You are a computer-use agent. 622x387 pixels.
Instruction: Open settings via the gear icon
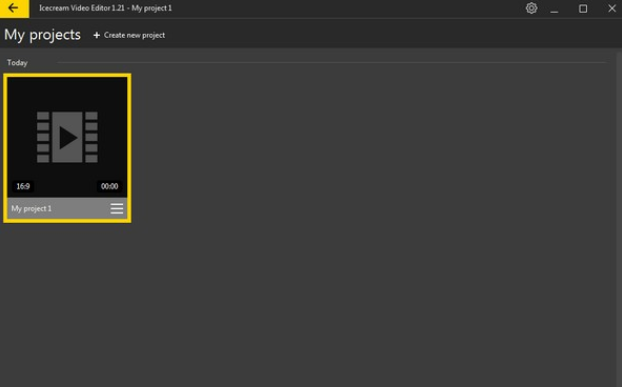point(531,8)
